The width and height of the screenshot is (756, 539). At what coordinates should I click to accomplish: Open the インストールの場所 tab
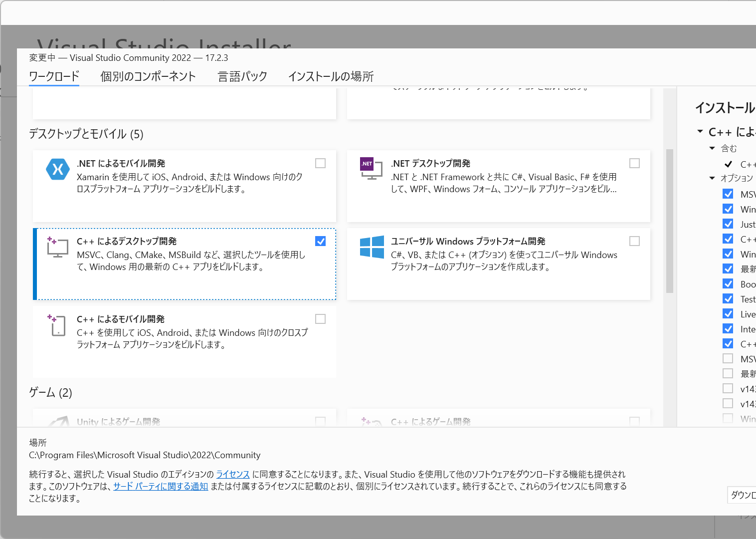click(331, 76)
